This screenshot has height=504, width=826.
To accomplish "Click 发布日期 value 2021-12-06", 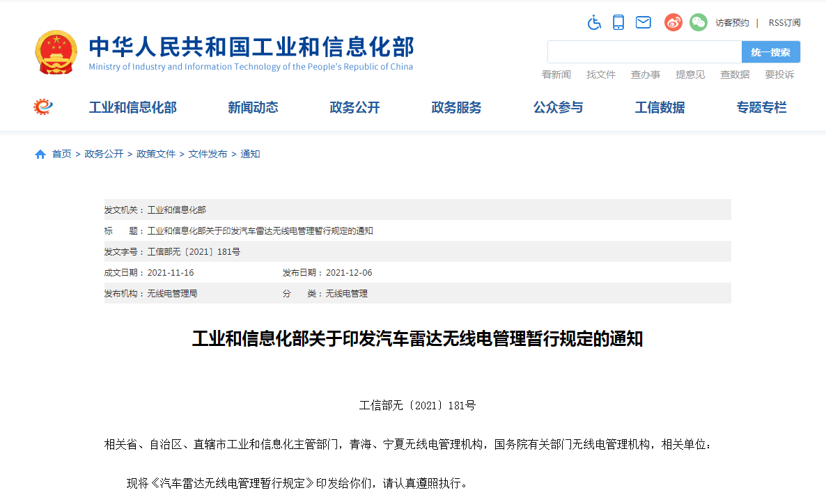I will pos(349,273).
